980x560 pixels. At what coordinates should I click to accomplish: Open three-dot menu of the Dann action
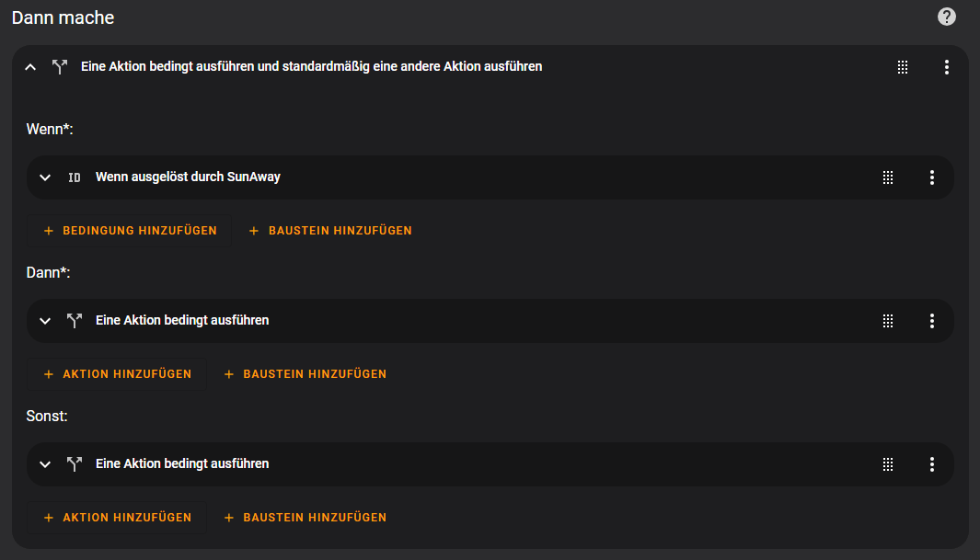931,321
